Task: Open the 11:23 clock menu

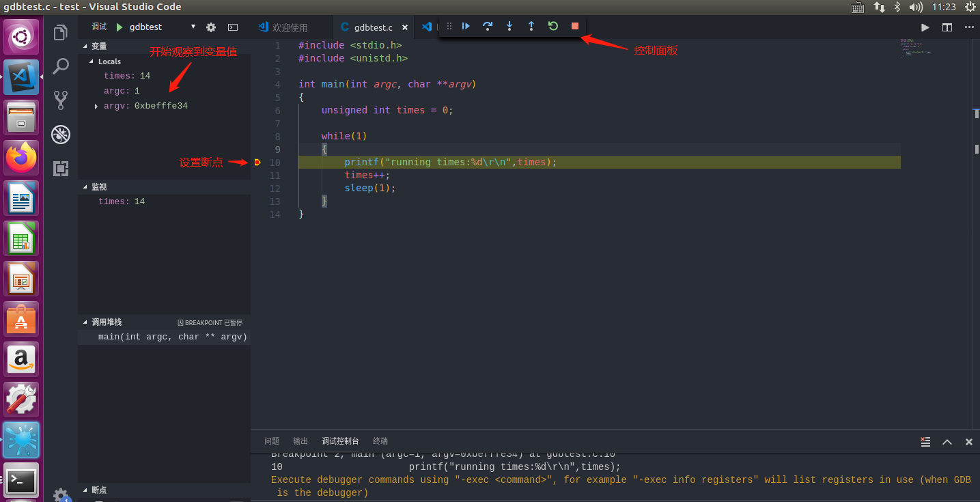Action: (944, 7)
